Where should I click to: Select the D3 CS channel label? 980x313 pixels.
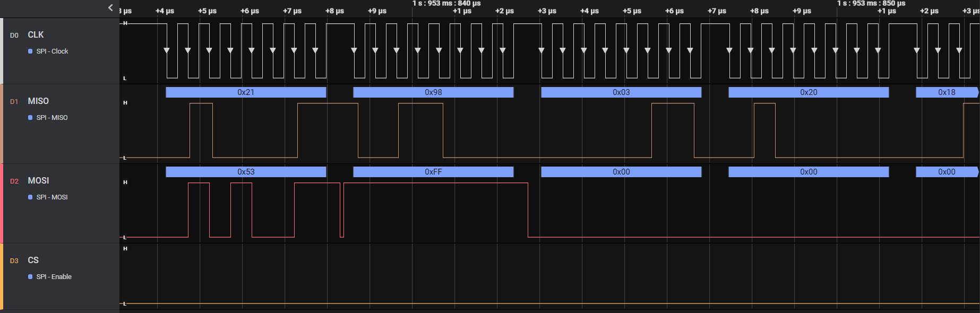tap(33, 260)
